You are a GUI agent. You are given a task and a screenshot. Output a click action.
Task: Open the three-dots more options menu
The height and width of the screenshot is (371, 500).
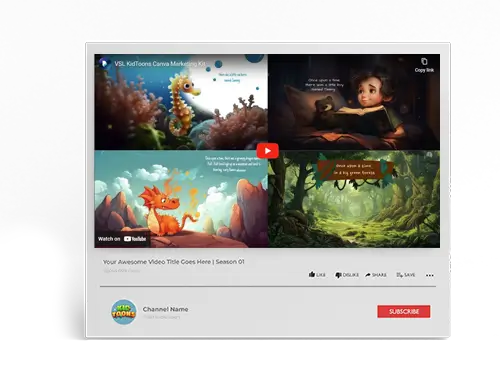430,275
